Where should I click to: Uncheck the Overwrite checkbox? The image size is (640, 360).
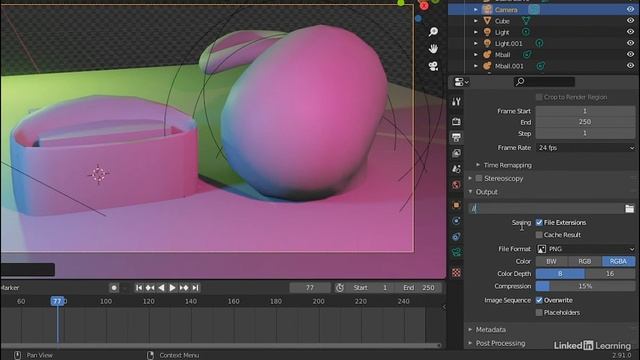click(539, 300)
